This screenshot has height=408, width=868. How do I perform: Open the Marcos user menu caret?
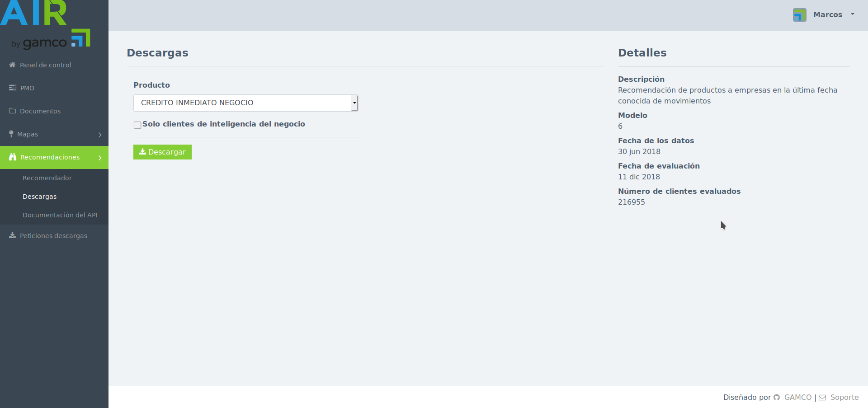click(853, 14)
